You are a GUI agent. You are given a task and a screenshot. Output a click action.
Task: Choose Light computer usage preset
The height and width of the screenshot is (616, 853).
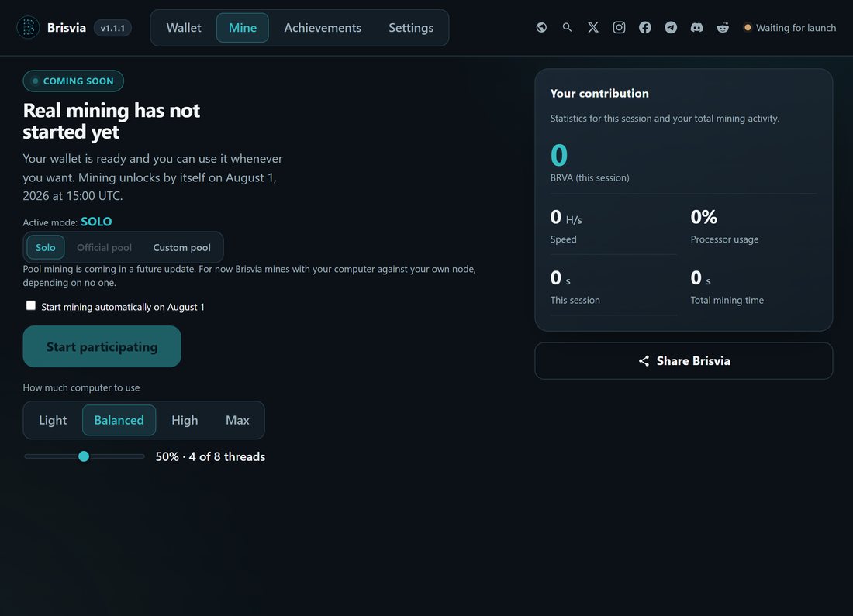pyautogui.click(x=53, y=420)
